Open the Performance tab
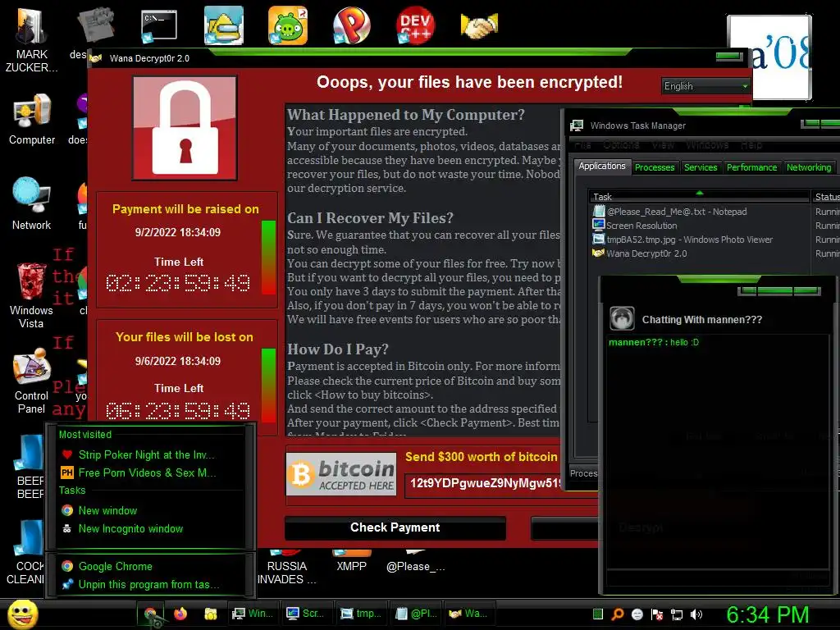 (x=751, y=167)
